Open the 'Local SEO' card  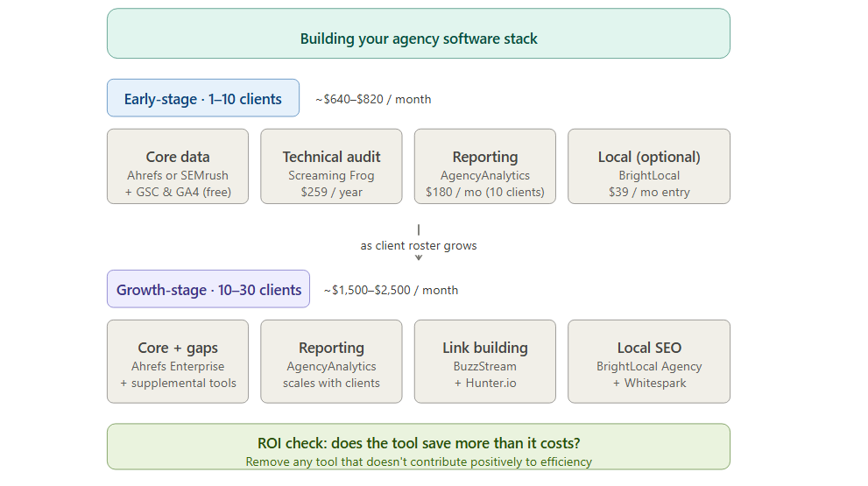pyautogui.click(x=649, y=362)
